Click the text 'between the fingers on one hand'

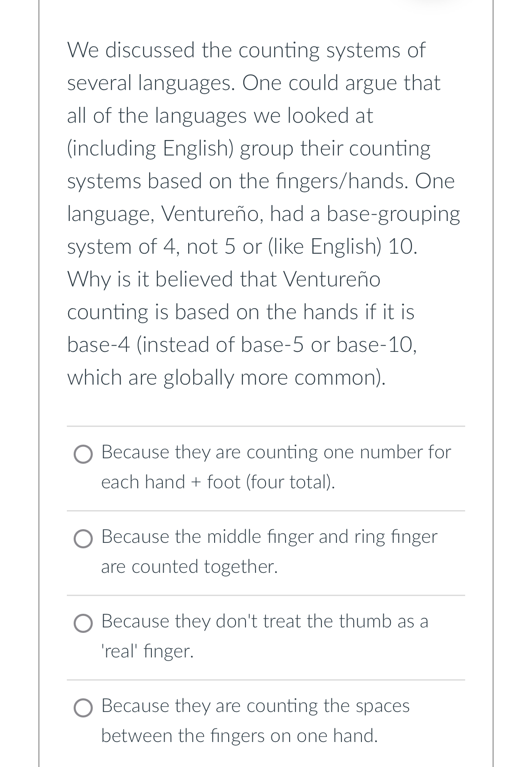[240, 736]
